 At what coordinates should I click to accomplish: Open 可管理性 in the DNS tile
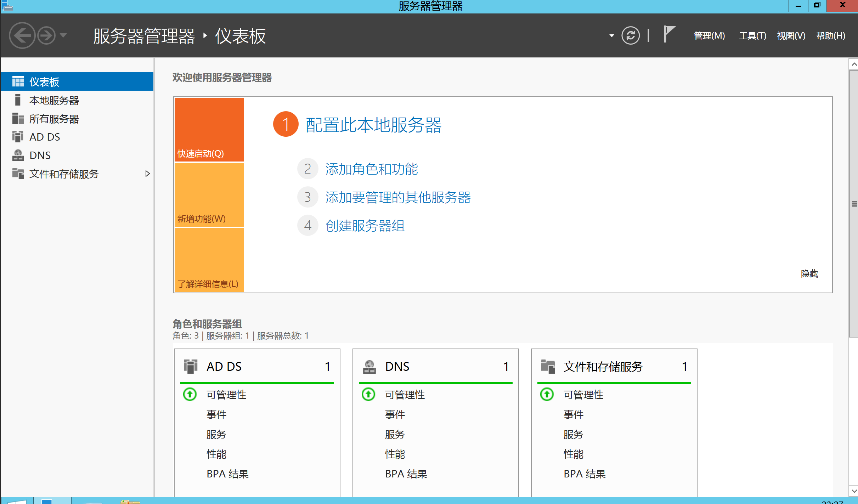coord(405,395)
